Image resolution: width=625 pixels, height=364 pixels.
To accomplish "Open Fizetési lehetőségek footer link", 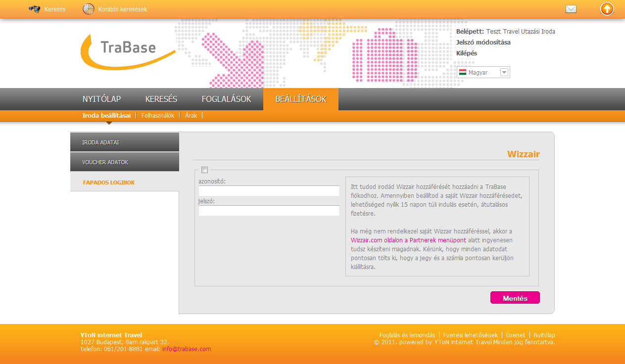I will [471, 335].
